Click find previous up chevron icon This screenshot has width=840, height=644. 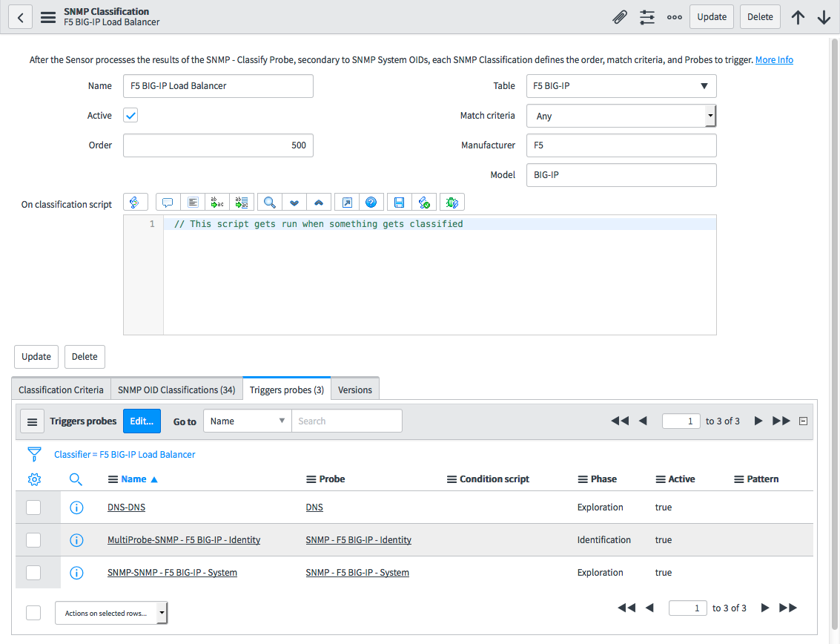(319, 202)
